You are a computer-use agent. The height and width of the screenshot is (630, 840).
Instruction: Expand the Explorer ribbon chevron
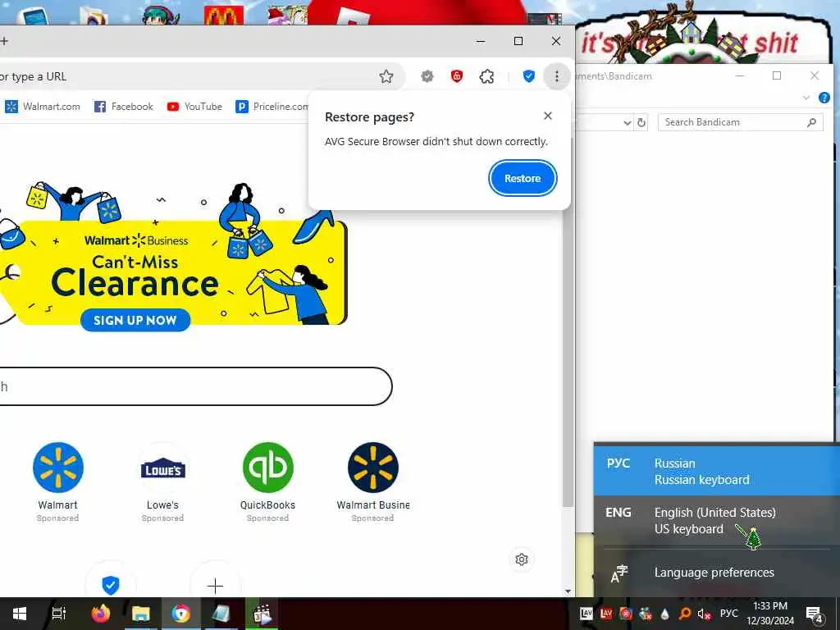pos(806,98)
